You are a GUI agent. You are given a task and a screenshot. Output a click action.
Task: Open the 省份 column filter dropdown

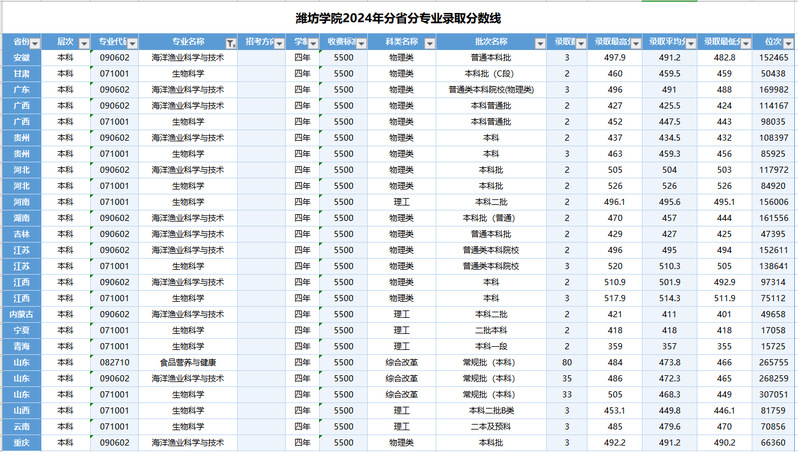pos(35,43)
